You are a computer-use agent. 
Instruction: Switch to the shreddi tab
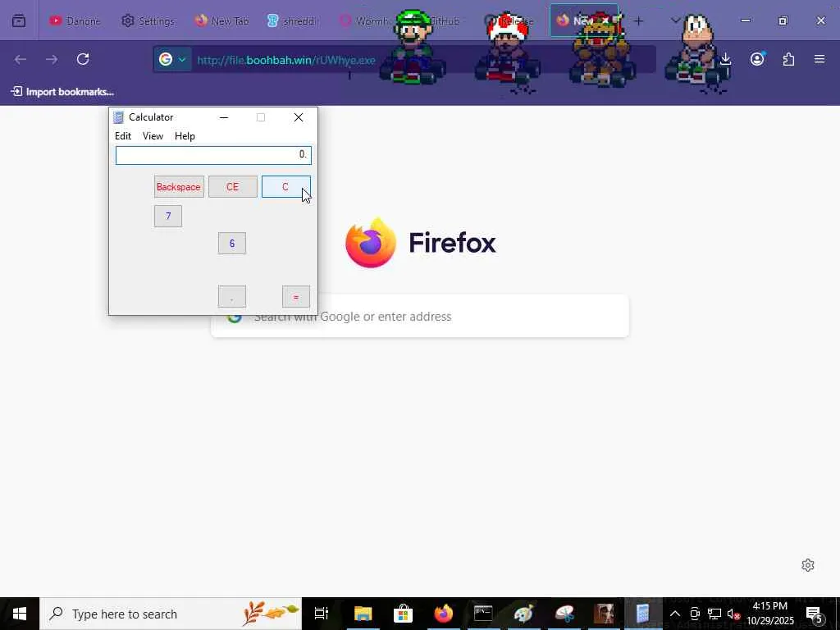(293, 21)
